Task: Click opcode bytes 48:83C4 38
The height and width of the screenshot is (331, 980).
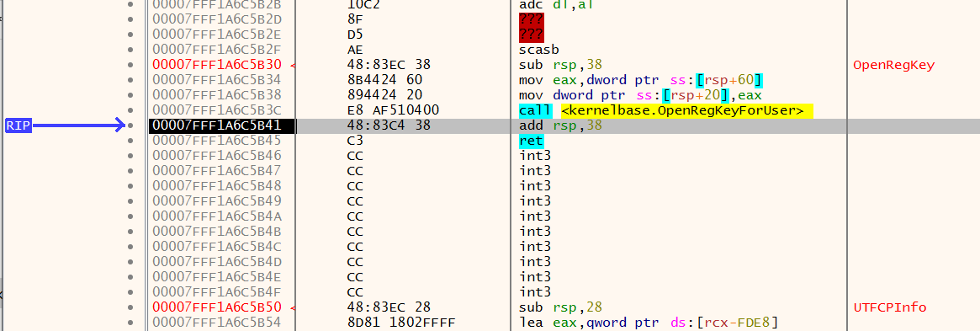Action: 389,125
